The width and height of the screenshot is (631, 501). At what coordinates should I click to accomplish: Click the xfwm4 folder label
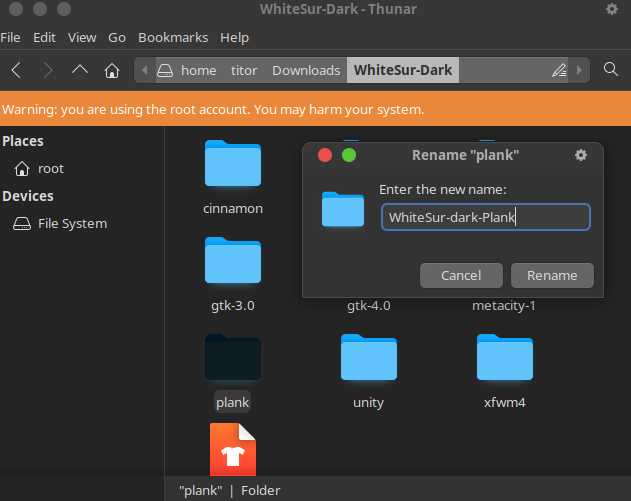(505, 402)
